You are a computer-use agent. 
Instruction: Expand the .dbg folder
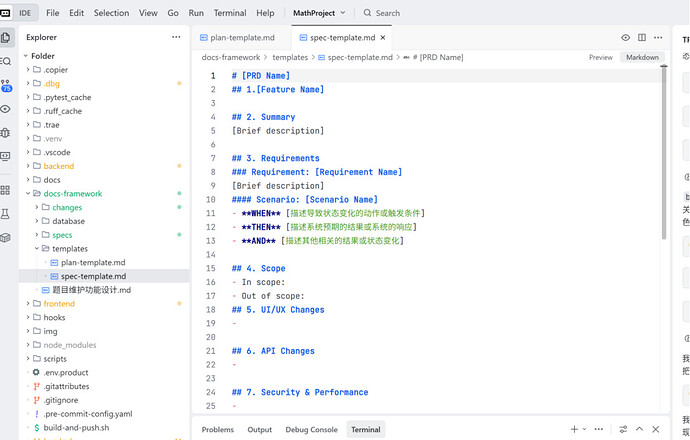click(x=28, y=83)
